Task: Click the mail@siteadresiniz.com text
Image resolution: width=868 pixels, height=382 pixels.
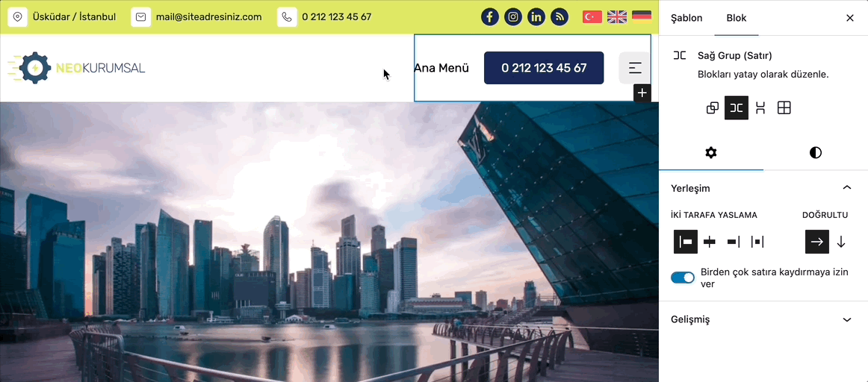Action: click(208, 17)
